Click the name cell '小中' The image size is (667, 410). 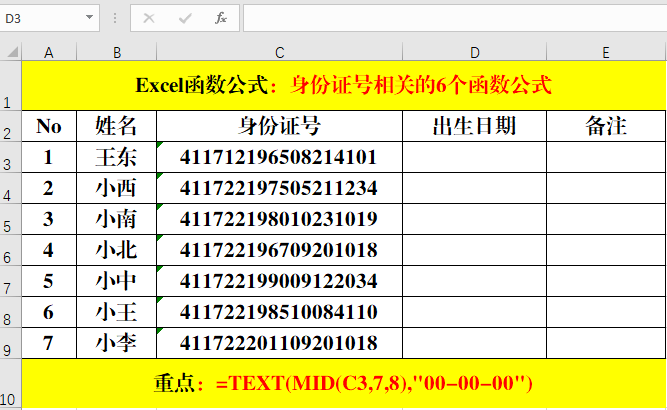pos(117,282)
